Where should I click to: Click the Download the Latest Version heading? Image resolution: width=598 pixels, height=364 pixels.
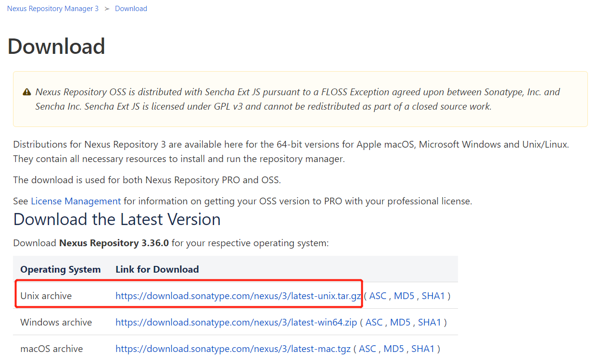coord(117,219)
